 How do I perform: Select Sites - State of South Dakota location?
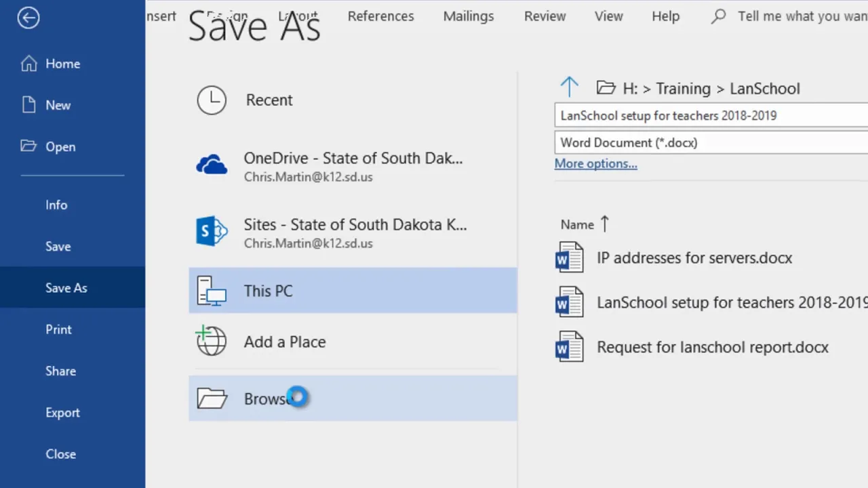click(353, 232)
